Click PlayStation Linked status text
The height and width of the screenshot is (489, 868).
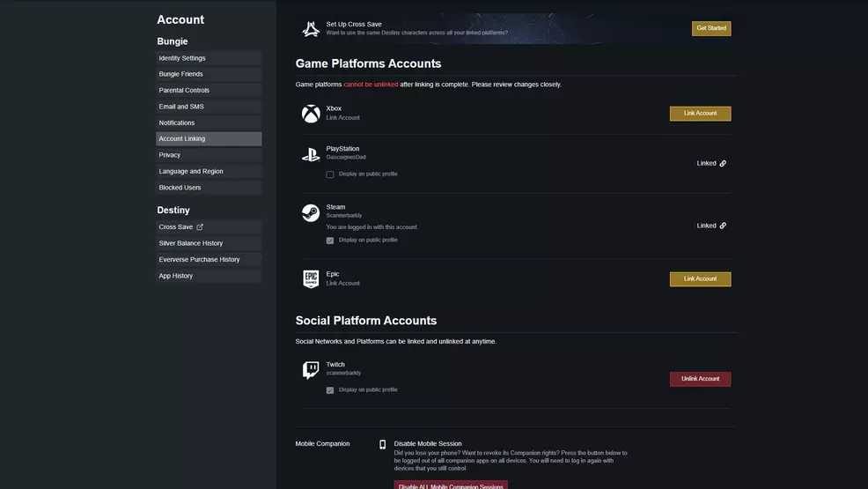point(706,163)
